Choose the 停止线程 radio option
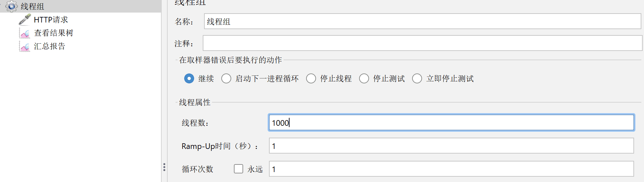 311,78
